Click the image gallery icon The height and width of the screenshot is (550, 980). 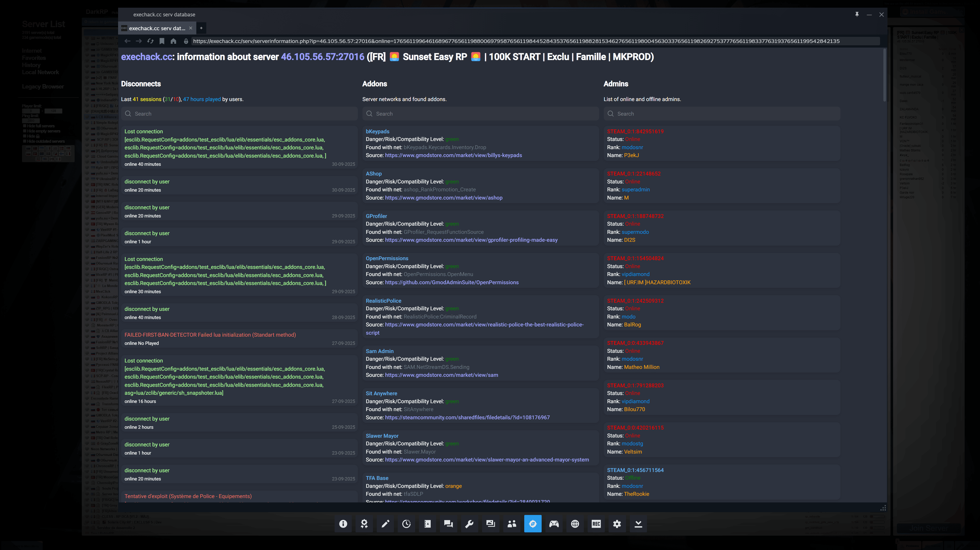click(x=491, y=524)
